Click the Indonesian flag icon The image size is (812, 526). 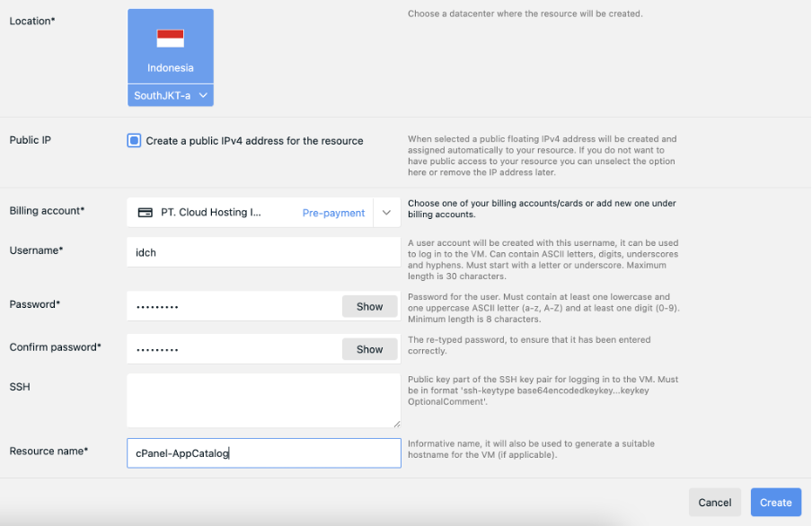point(170,39)
